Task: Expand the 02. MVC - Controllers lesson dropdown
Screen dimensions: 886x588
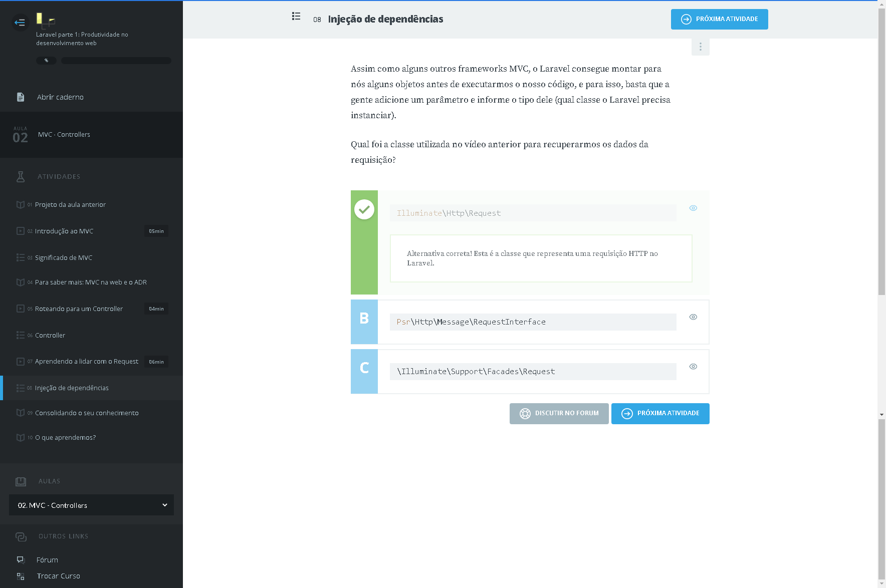Action: 91,505
